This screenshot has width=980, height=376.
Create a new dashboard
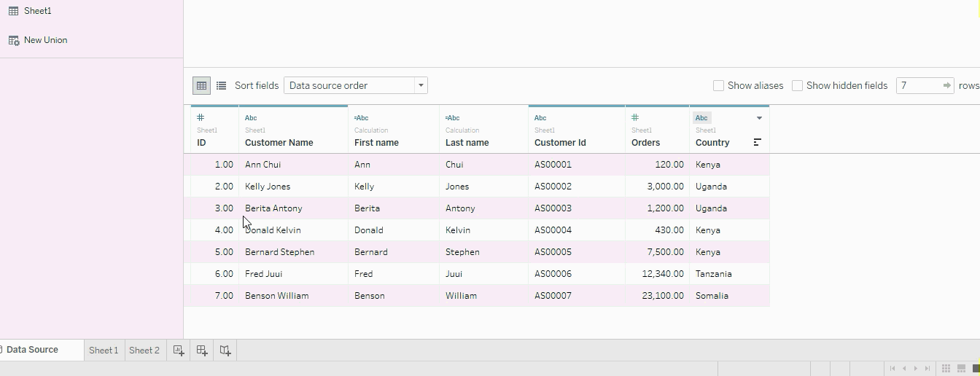point(202,350)
